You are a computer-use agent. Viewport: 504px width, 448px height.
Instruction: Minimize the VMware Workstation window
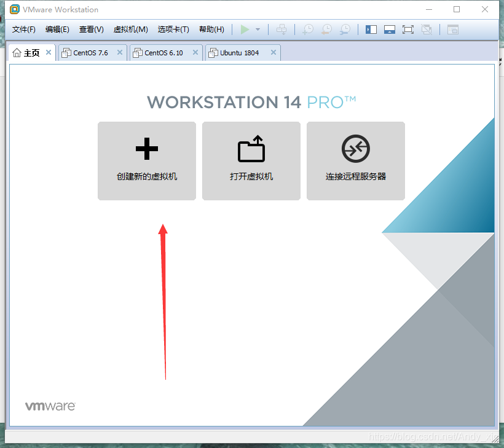click(x=429, y=10)
